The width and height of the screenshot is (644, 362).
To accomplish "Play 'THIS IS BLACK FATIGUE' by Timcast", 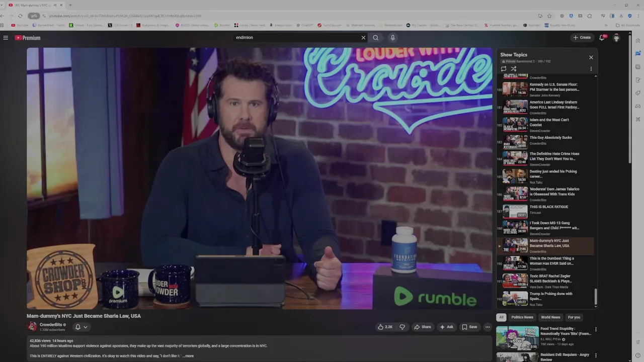I will 545,211.
